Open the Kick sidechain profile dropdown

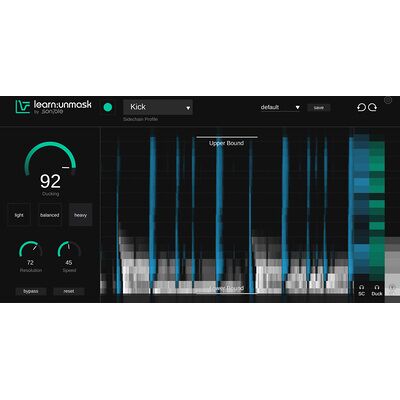coord(158,107)
